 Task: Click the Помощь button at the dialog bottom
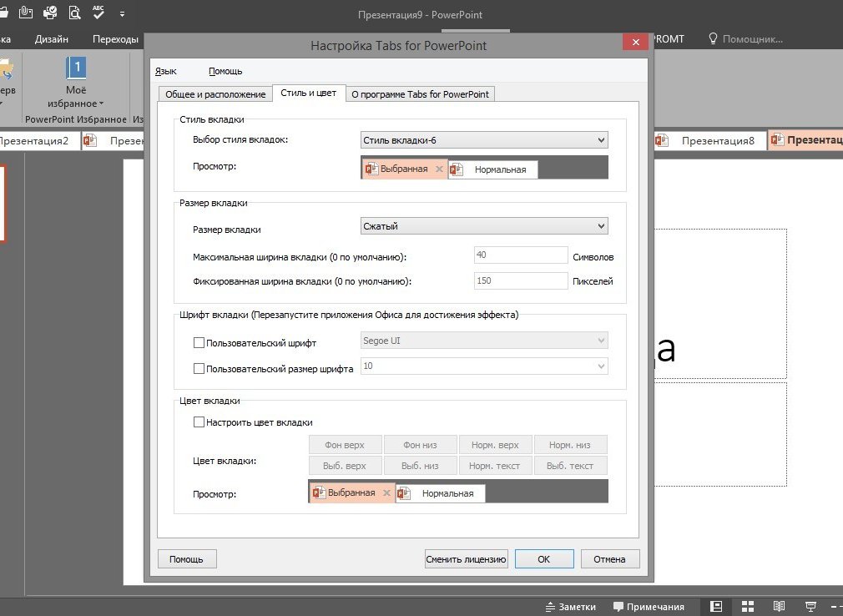(x=187, y=559)
